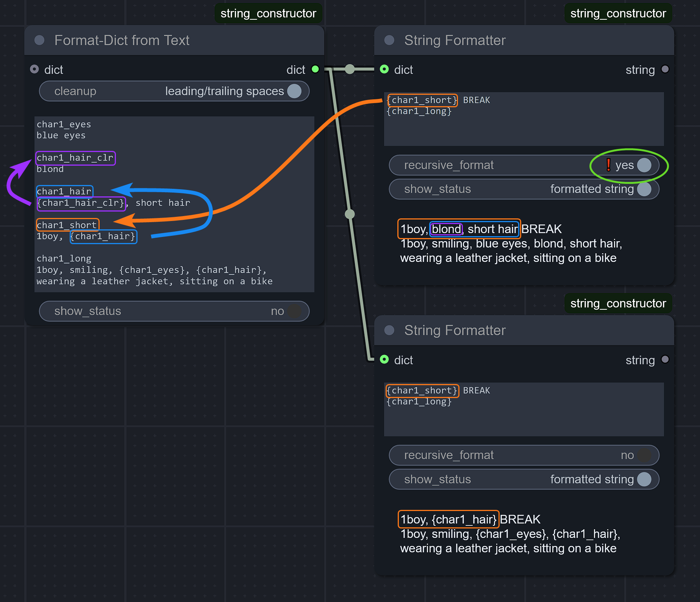
Task: Click template text field of lower String Formatter
Action: [524, 409]
